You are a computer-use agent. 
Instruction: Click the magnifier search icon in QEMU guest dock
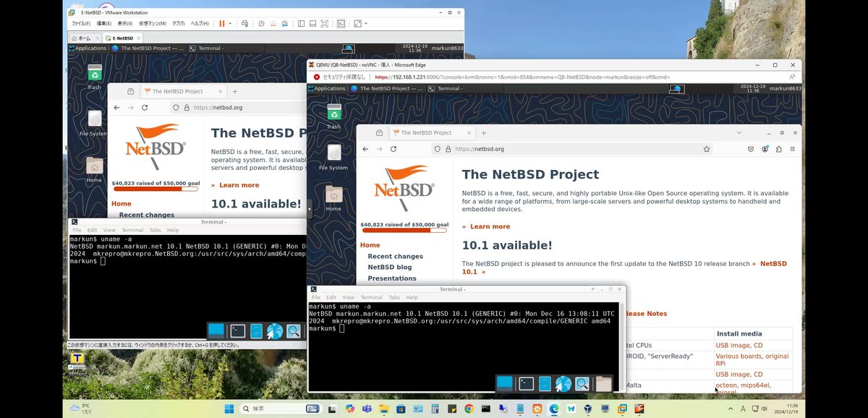582,384
